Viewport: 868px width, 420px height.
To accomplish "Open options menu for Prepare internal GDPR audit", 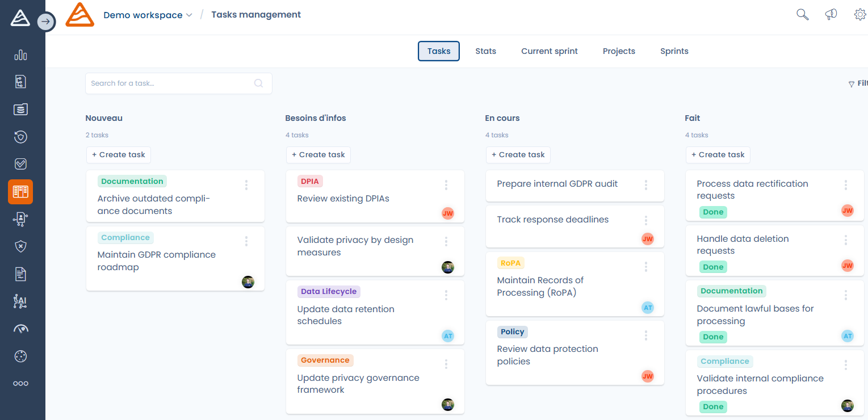I will coord(646,185).
